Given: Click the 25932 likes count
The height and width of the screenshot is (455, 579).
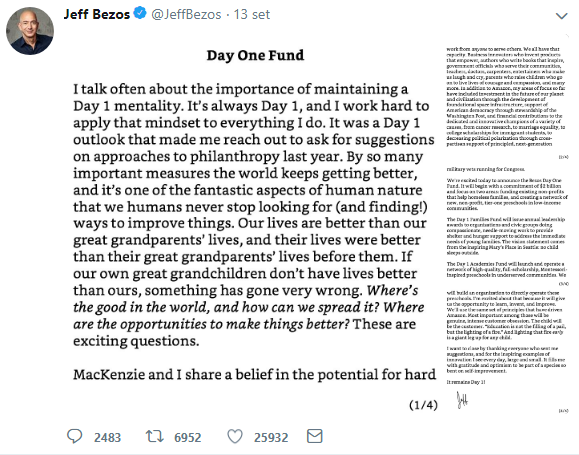Looking at the screenshot, I should click(271, 437).
